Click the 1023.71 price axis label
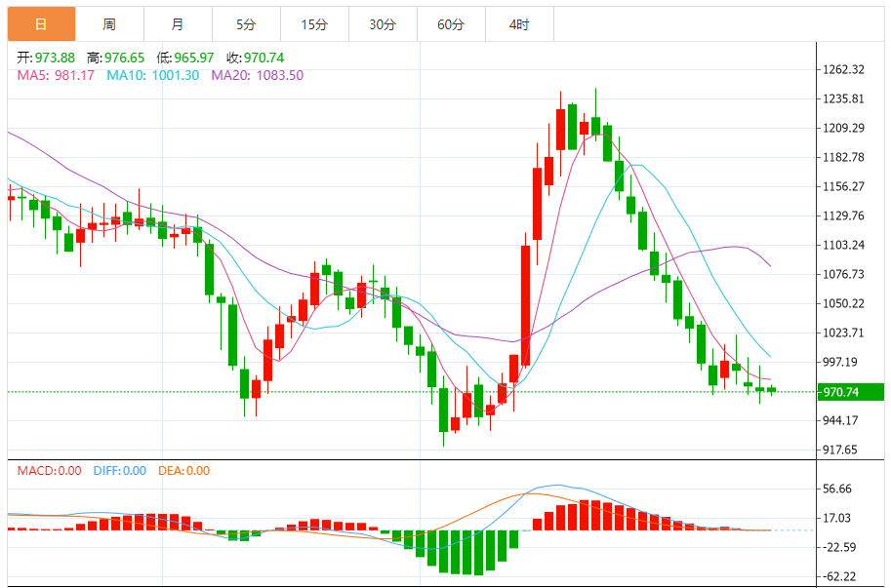 (844, 333)
